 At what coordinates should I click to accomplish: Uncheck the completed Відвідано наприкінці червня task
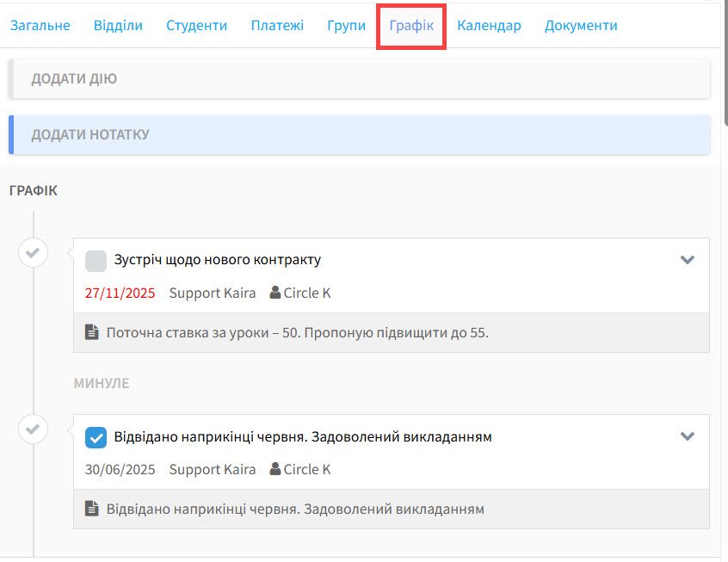pyautogui.click(x=96, y=437)
